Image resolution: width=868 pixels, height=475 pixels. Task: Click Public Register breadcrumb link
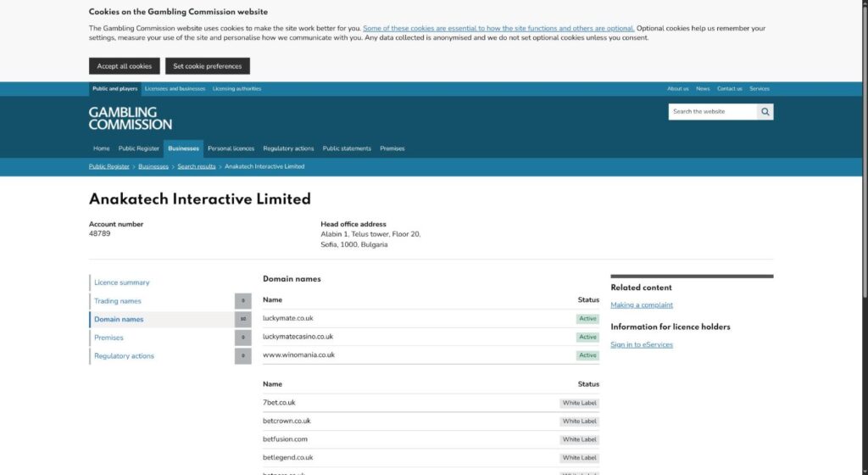109,166
